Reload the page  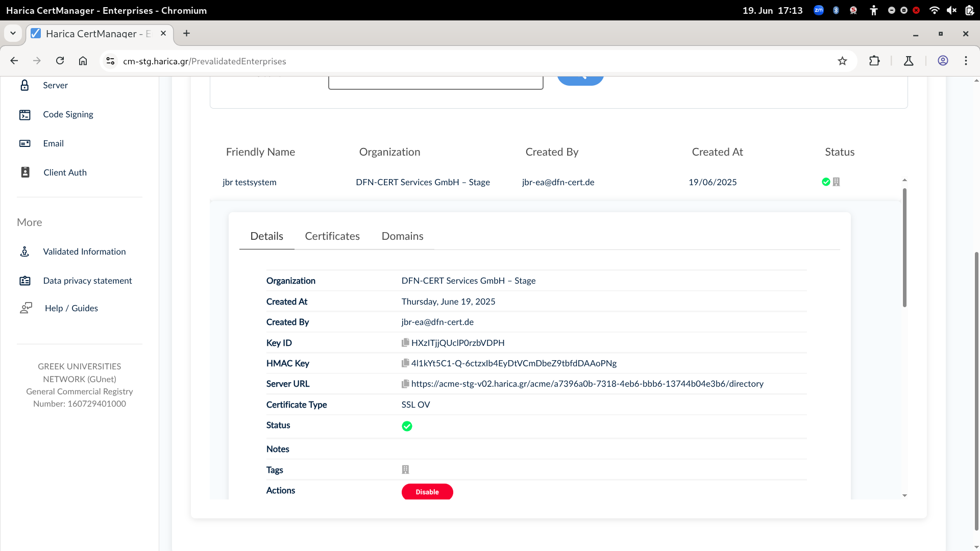tap(60, 61)
